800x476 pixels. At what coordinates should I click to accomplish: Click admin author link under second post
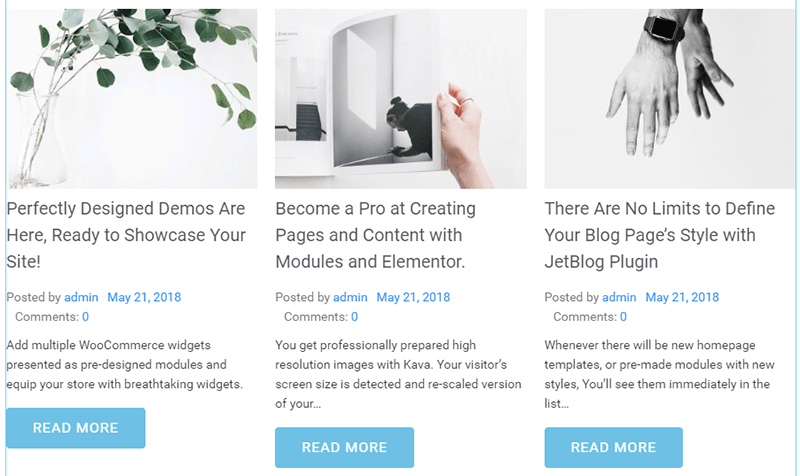click(x=350, y=297)
